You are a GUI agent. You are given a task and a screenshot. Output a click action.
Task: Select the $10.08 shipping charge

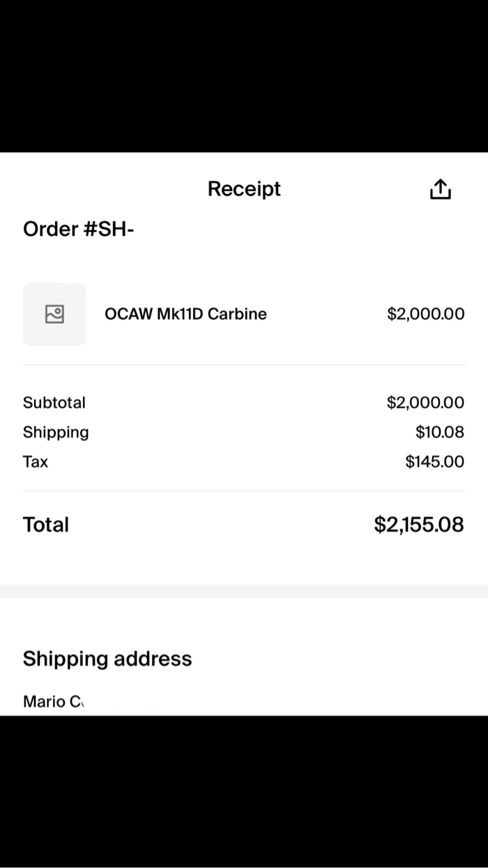pos(439,432)
